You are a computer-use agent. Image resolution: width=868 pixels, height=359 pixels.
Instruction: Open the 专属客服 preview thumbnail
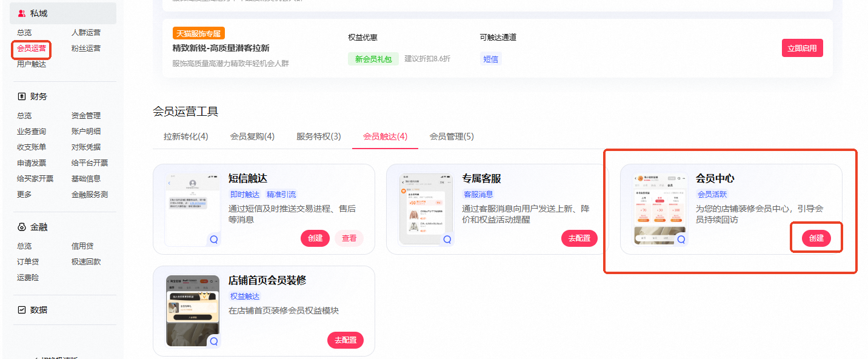click(x=426, y=209)
